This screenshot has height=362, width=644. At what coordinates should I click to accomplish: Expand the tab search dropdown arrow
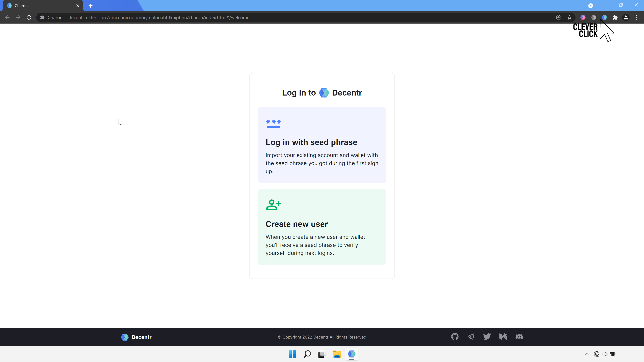(x=591, y=6)
